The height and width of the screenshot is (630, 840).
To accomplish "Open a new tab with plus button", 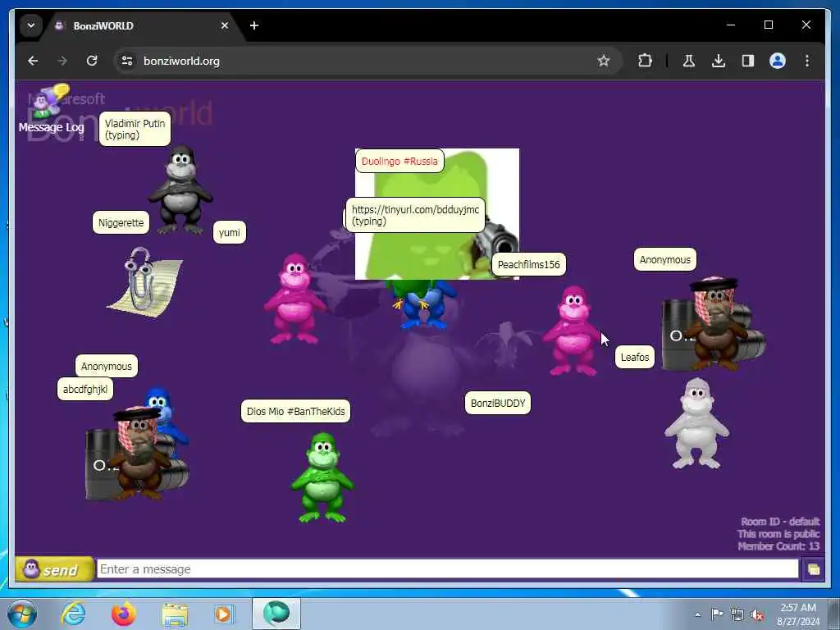I will tap(254, 25).
